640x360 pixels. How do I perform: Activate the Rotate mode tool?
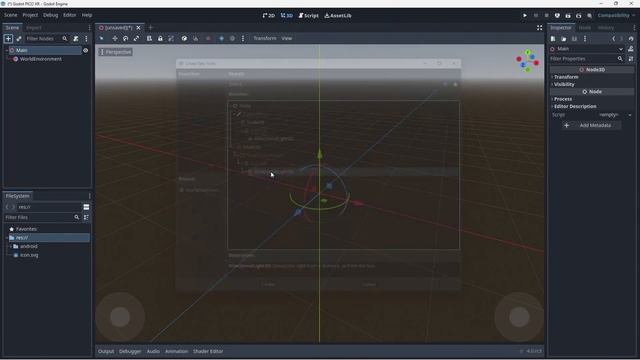(x=125, y=38)
